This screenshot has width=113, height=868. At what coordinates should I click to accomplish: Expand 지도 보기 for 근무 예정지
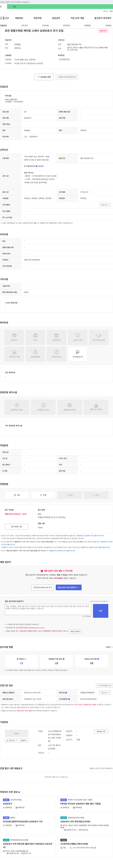(105, 205)
